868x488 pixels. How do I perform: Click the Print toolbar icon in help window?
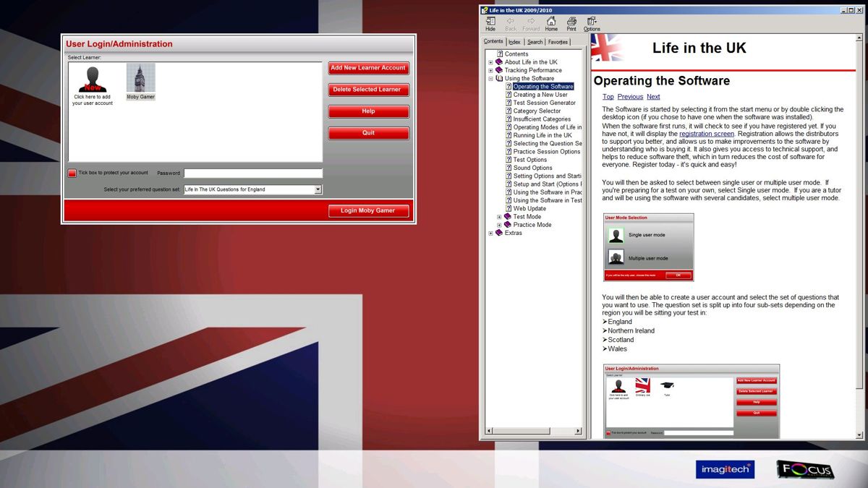(571, 24)
